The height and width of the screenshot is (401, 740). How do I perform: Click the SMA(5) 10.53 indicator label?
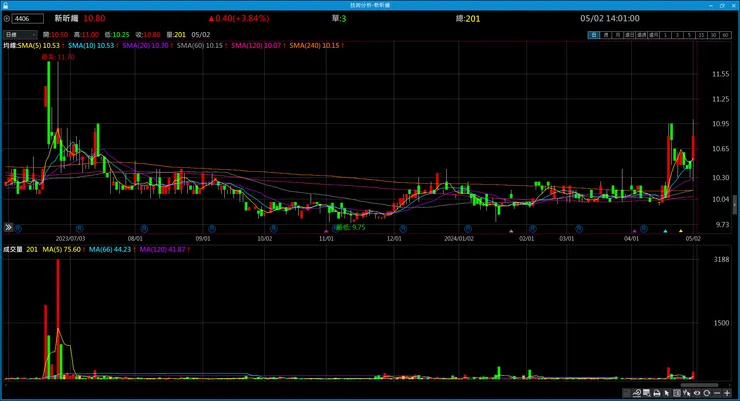[39, 45]
